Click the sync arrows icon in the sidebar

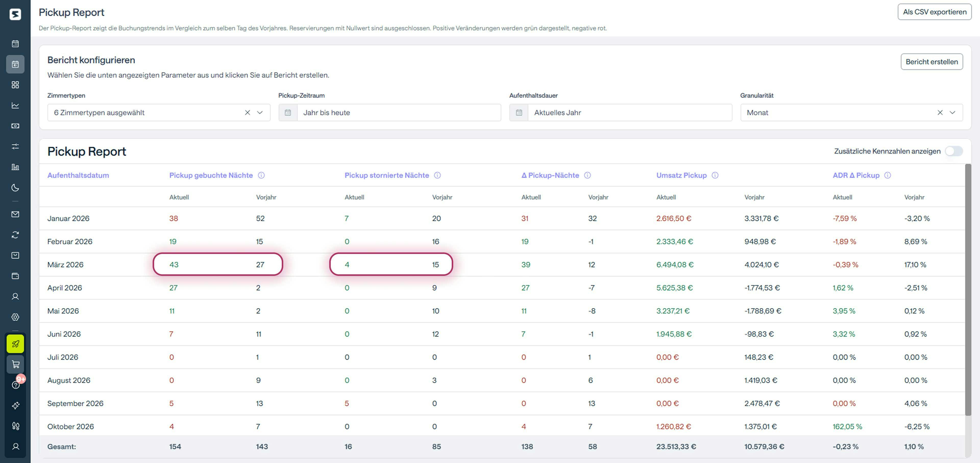pyautogui.click(x=15, y=235)
